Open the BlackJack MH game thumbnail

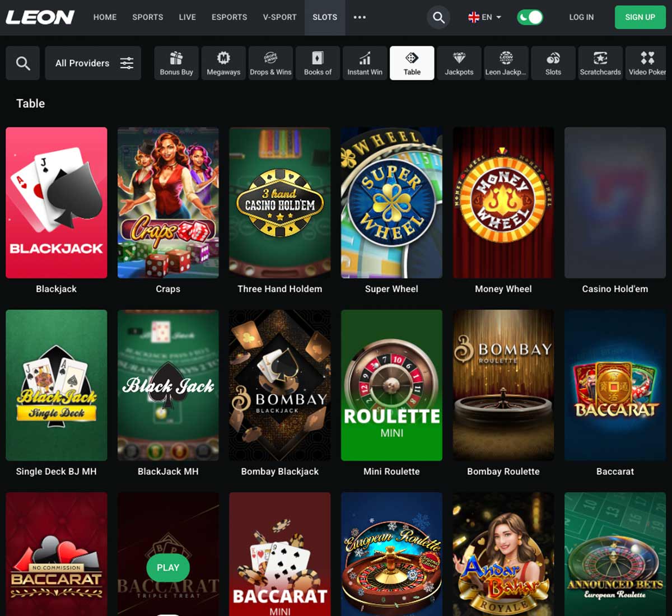(x=168, y=385)
